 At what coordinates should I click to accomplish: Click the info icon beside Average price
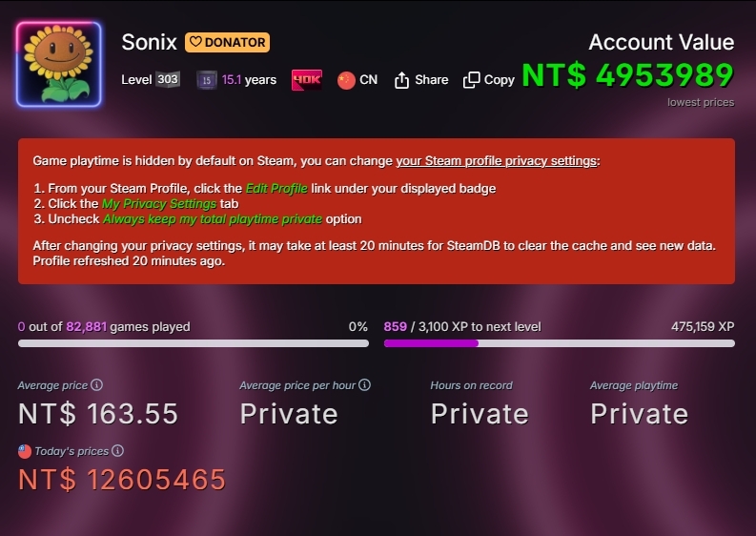(x=97, y=385)
